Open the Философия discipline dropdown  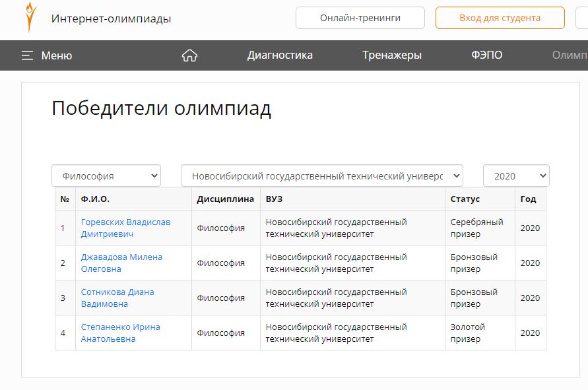click(x=106, y=176)
